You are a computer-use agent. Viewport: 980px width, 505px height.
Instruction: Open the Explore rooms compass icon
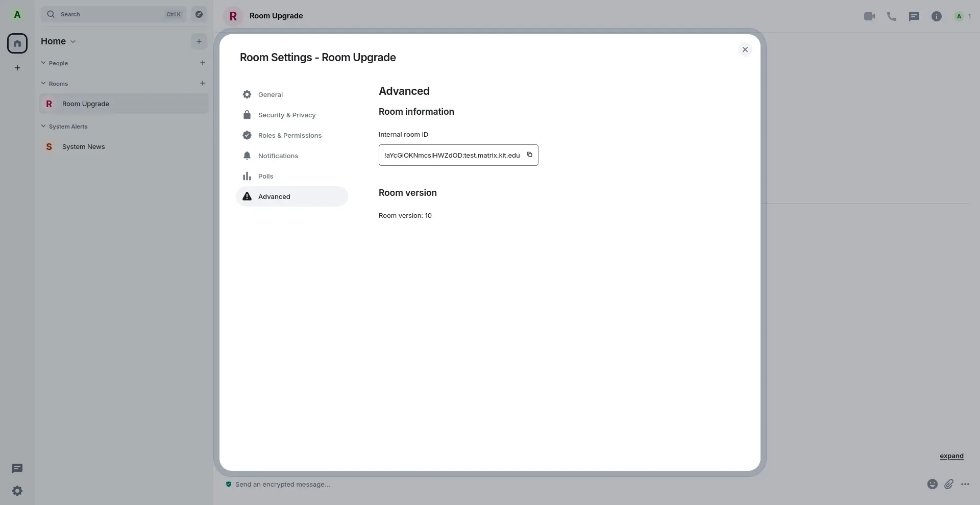(x=200, y=14)
